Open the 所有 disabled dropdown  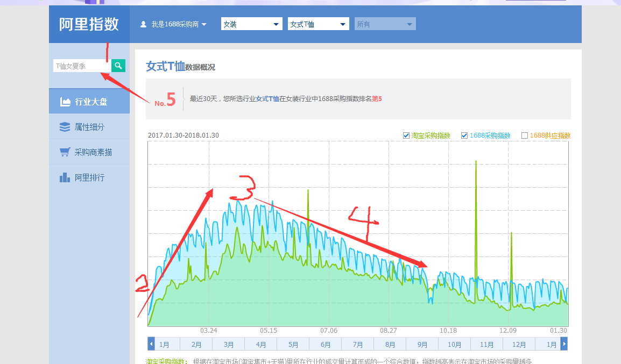pos(385,24)
